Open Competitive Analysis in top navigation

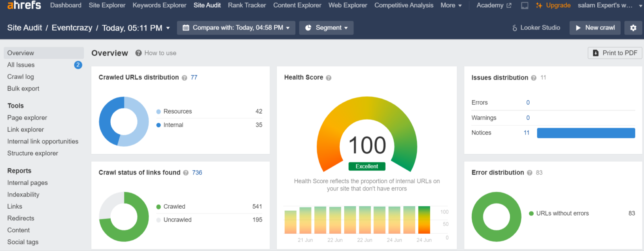point(404,5)
